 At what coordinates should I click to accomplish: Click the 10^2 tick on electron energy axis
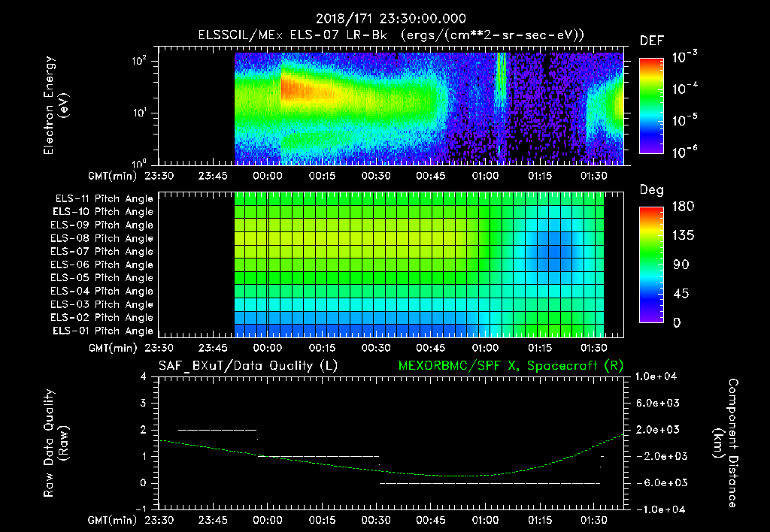(140, 61)
